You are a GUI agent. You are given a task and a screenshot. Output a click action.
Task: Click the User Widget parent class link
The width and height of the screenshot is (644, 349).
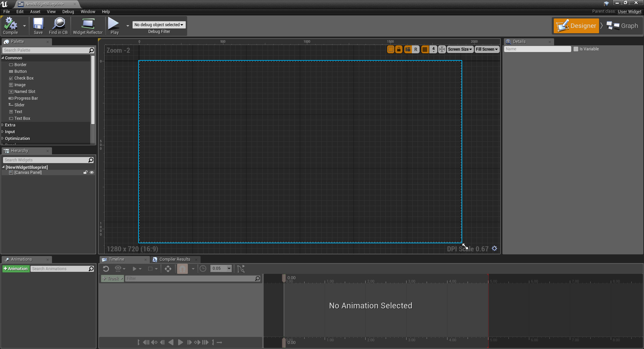(629, 11)
